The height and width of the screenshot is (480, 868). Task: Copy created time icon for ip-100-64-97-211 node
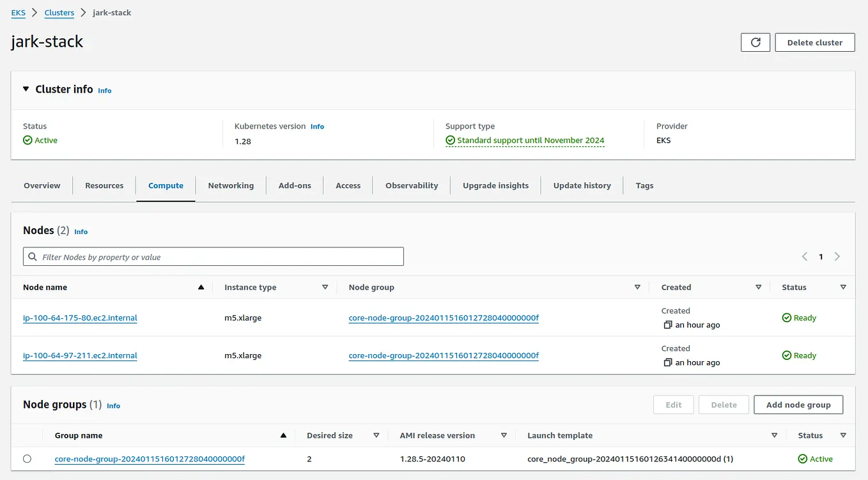[x=668, y=362]
